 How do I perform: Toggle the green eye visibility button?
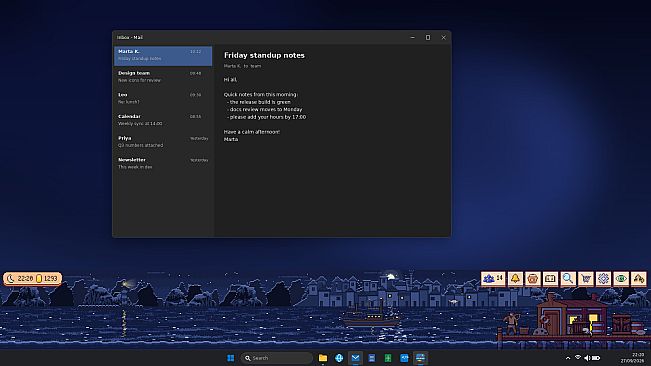(x=621, y=278)
